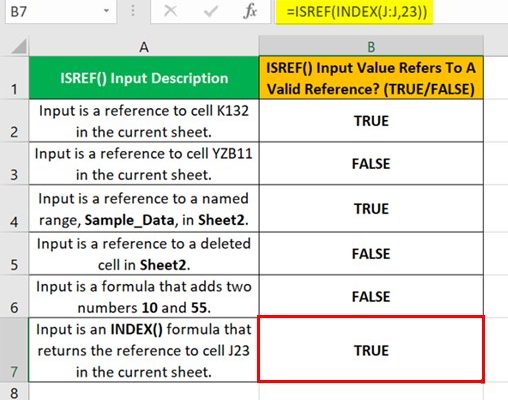Select the cell mentioning Sample_Data named range

tap(144, 208)
